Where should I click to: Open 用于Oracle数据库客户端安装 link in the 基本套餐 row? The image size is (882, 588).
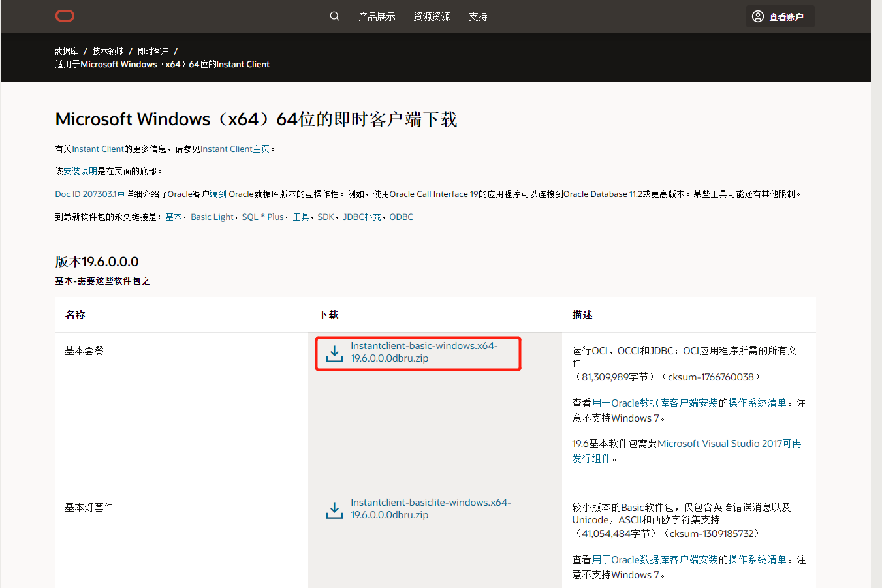coord(655,403)
